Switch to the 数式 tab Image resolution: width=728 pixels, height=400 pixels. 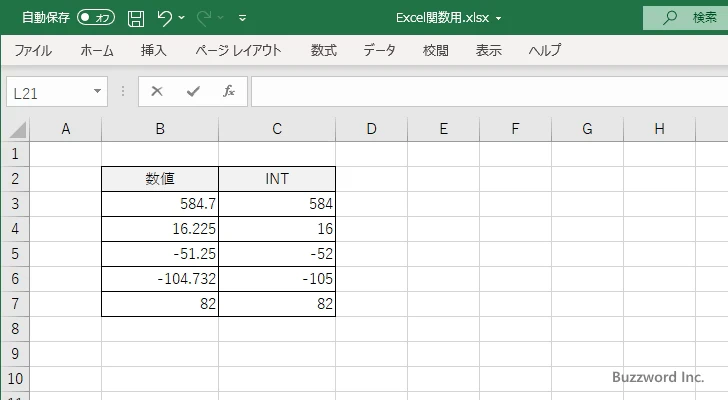[324, 50]
